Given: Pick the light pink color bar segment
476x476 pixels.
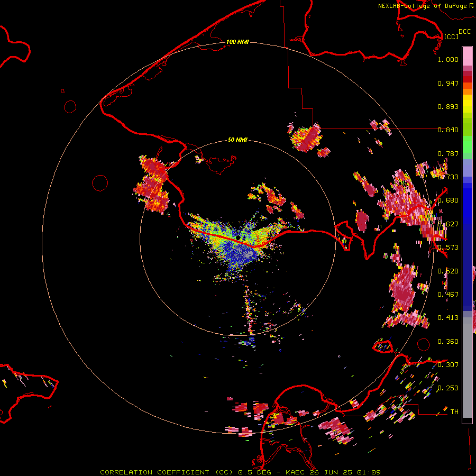Looking at the screenshot, I should [467, 57].
